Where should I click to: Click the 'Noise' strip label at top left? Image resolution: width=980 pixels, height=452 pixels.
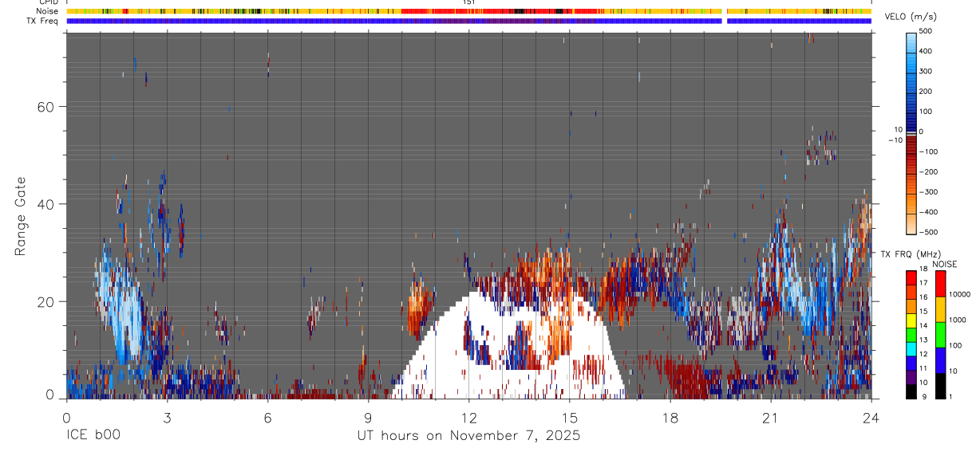[49, 11]
